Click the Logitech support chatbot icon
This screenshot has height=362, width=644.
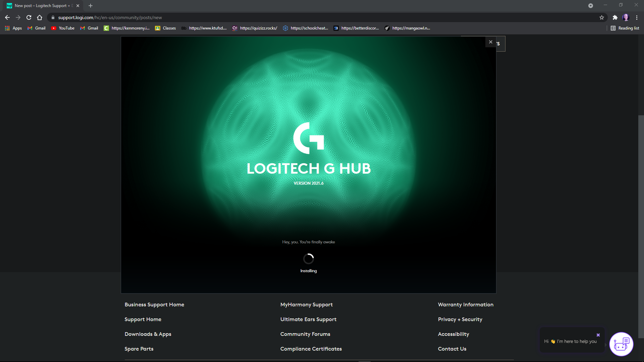tap(622, 344)
